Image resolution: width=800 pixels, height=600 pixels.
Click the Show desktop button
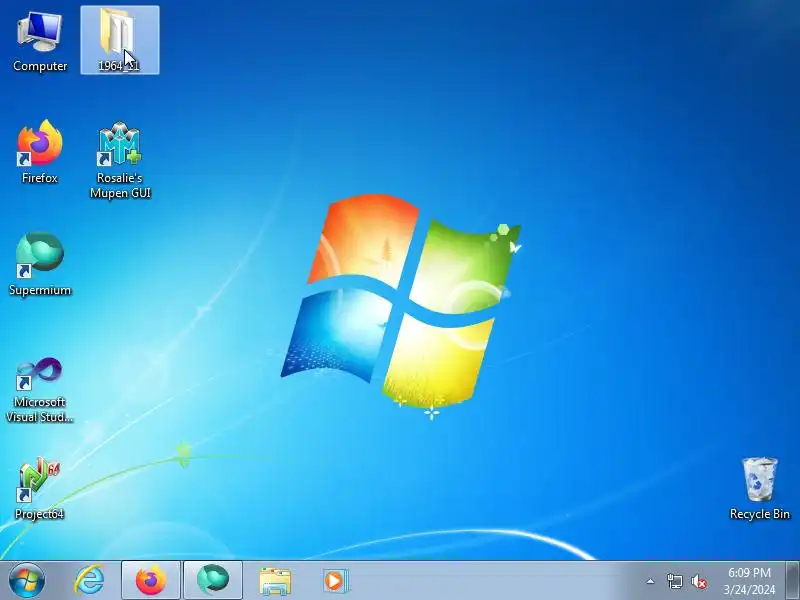793,581
